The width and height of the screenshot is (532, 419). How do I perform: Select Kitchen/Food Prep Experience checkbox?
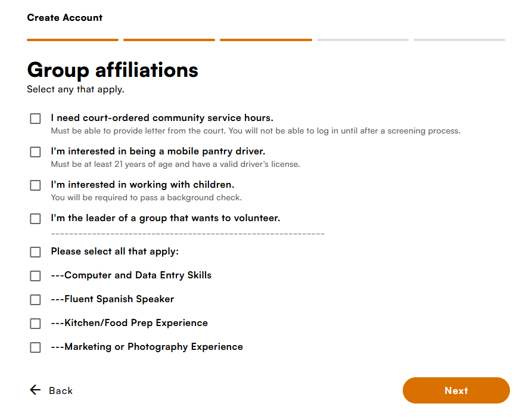tap(35, 324)
